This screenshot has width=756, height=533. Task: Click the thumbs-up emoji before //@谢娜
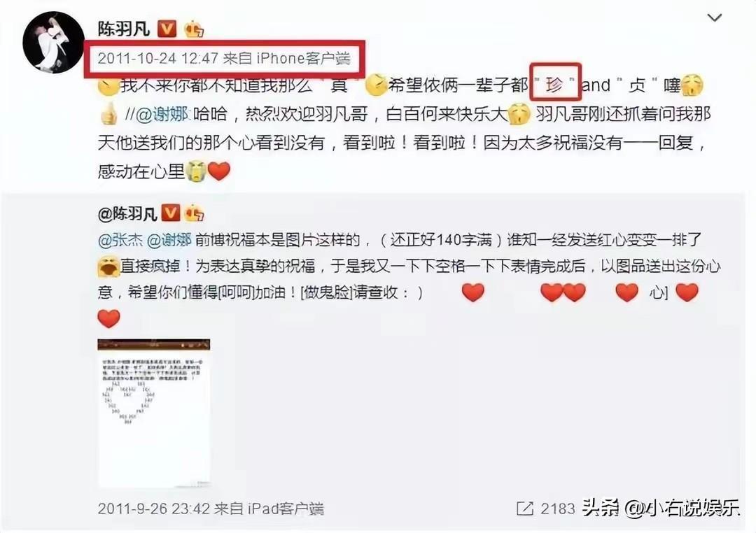coord(108,114)
